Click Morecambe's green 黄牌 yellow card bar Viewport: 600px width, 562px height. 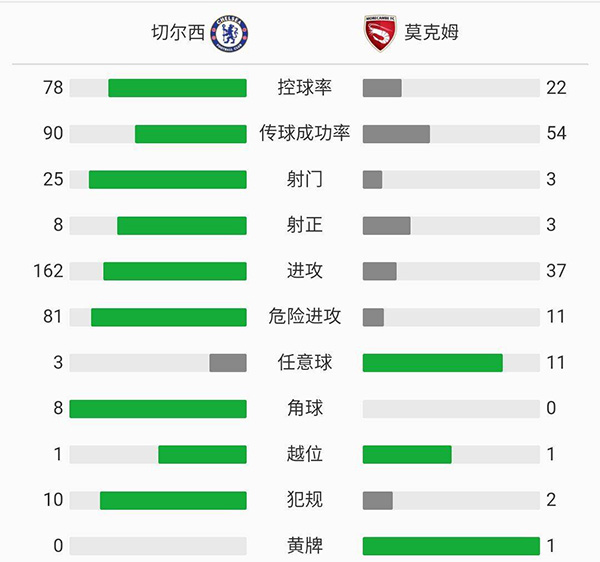(451, 546)
